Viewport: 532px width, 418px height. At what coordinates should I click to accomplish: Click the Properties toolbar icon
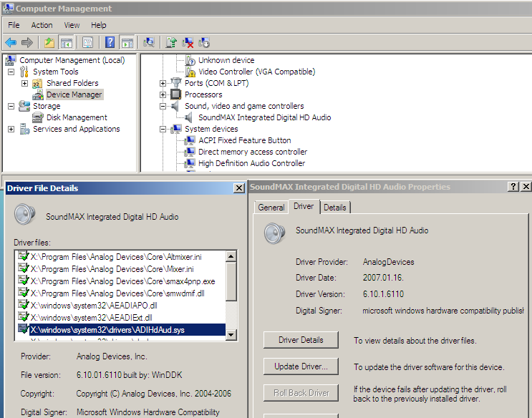pos(87,42)
